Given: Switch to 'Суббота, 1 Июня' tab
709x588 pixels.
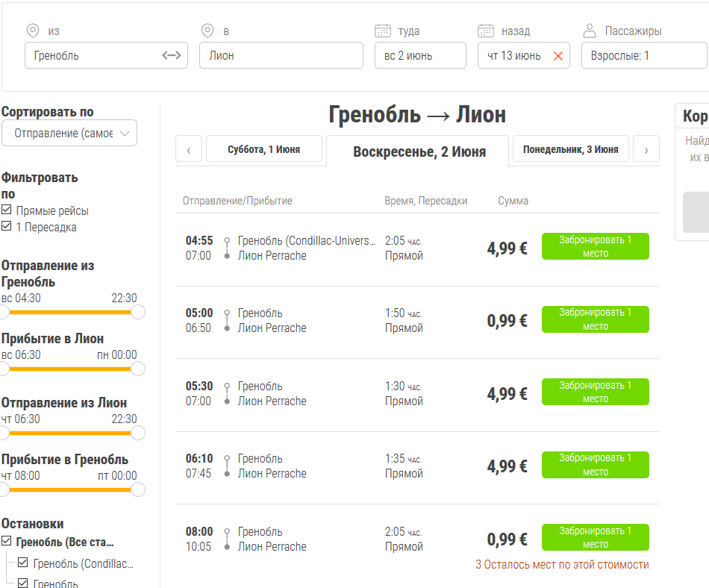Looking at the screenshot, I should coord(263,149).
